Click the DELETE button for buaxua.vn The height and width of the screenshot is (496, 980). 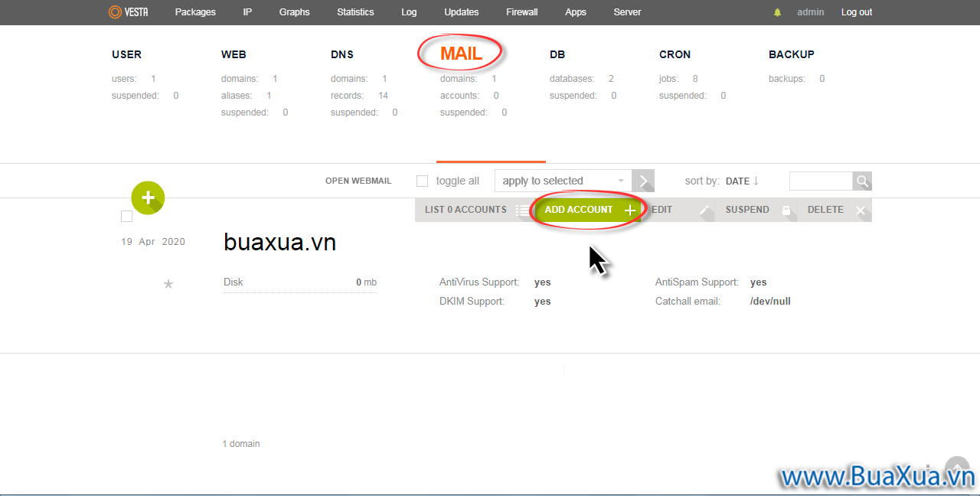835,210
